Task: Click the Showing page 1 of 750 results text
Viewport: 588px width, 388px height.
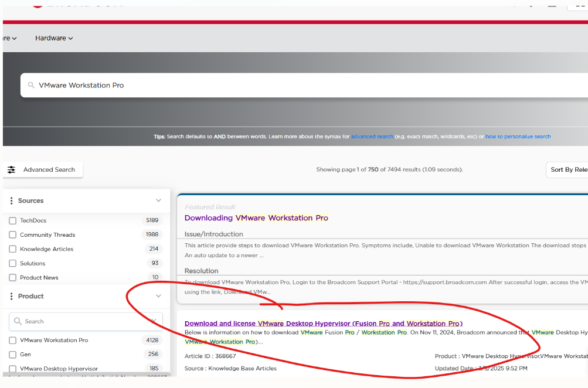Action: coord(390,169)
